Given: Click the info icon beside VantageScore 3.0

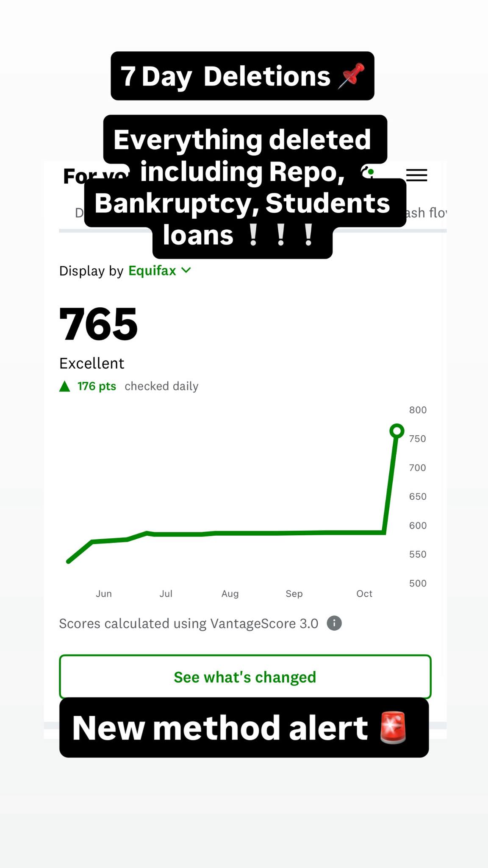Looking at the screenshot, I should [334, 623].
